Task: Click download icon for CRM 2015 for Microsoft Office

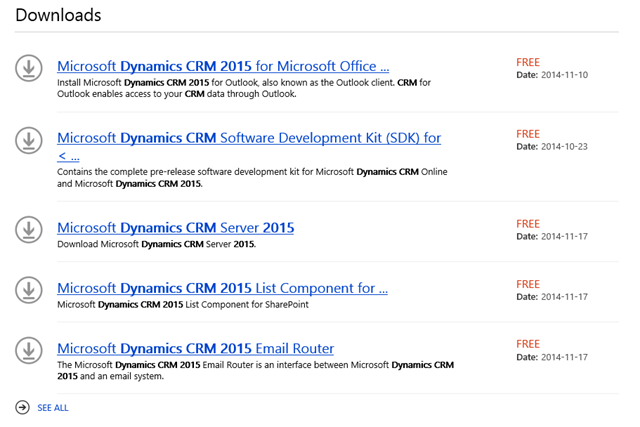Action: point(30,68)
